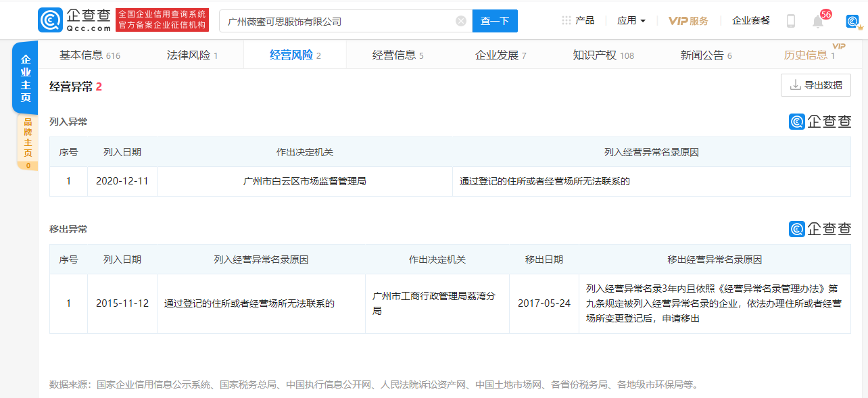Viewport: 868px width, 398px height.
Task: Click the removal reason text beginning 列入经营异常名录3年内
Action: [x=714, y=303]
